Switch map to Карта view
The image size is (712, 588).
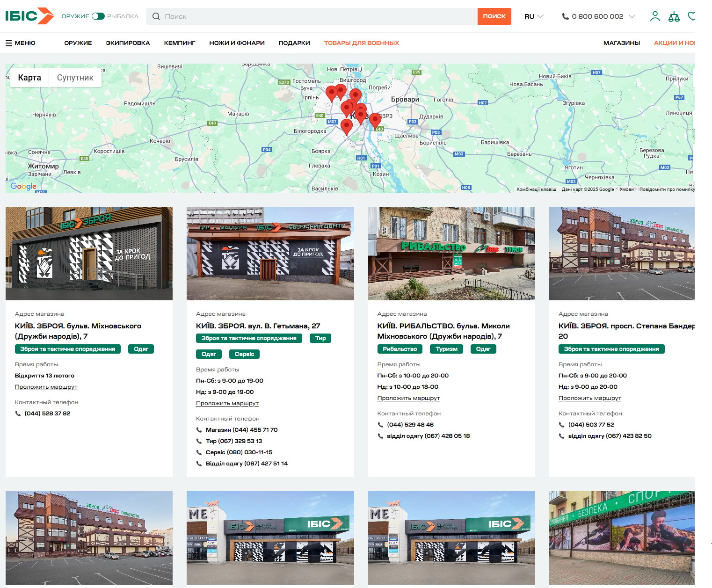[x=29, y=78]
